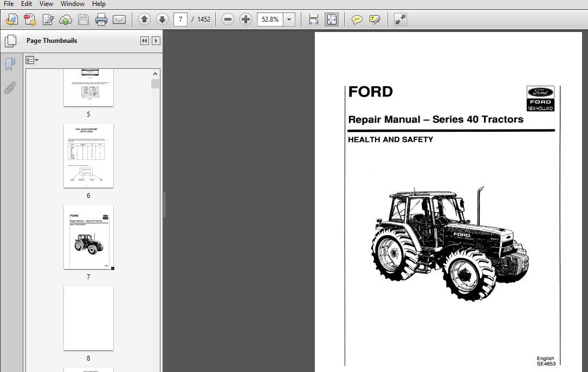Send file by email envelope icon
Image resolution: width=588 pixels, height=372 pixels.
119,20
